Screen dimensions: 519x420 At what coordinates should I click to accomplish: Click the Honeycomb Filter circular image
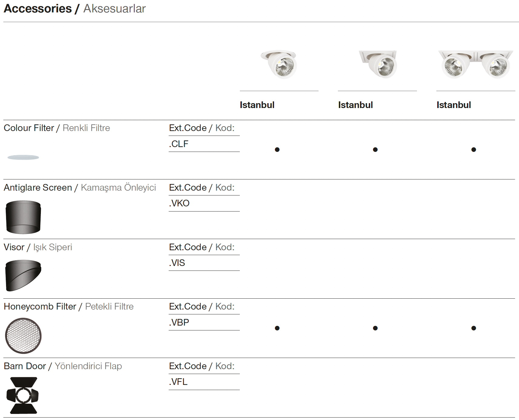click(23, 336)
